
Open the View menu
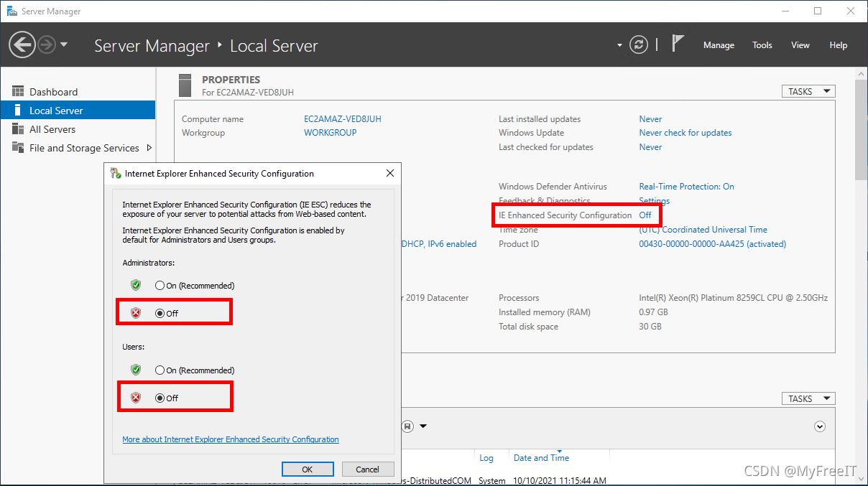800,45
